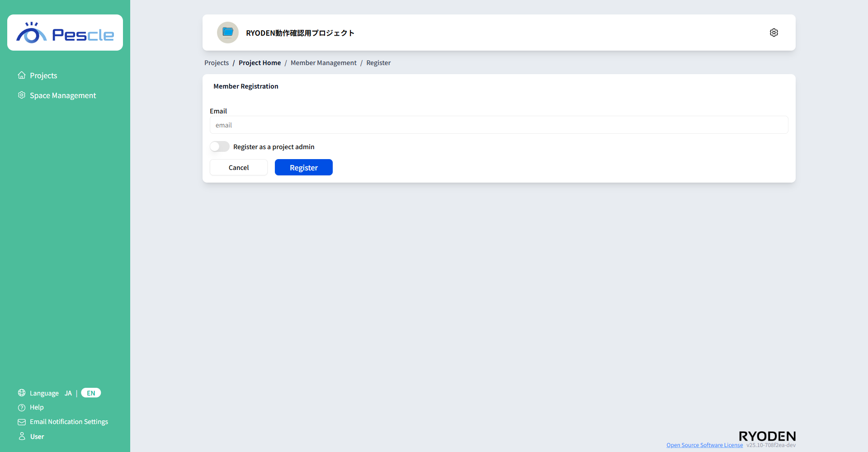868x452 pixels.
Task: Click the User person icon in sidebar
Action: (21, 436)
